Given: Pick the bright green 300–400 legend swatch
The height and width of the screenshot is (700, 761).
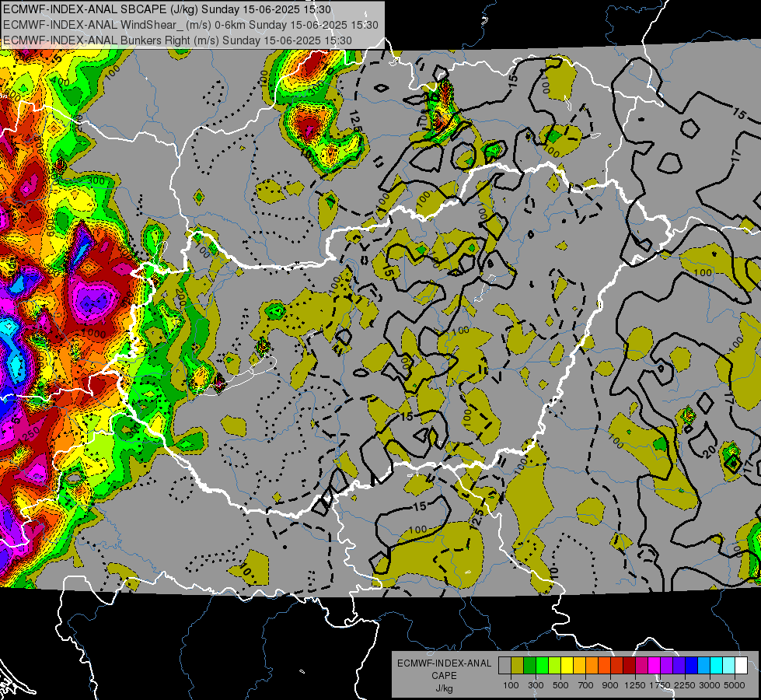Looking at the screenshot, I should click(542, 666).
